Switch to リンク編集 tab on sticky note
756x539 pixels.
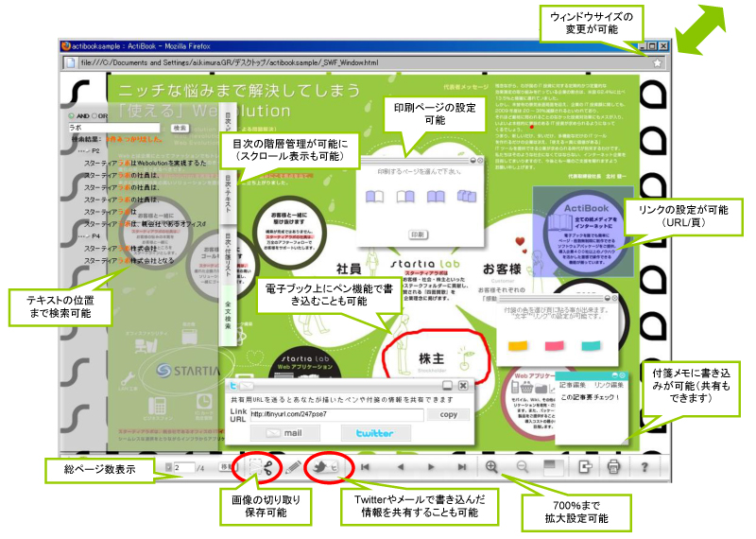click(609, 385)
